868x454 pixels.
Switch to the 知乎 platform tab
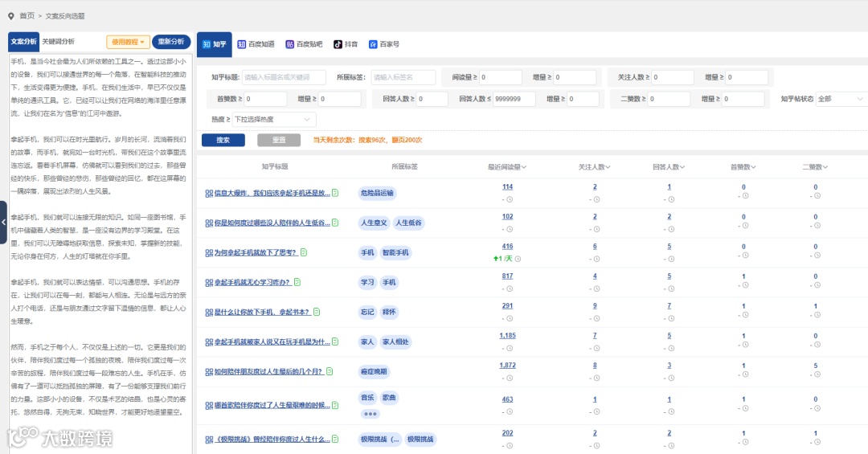215,44
